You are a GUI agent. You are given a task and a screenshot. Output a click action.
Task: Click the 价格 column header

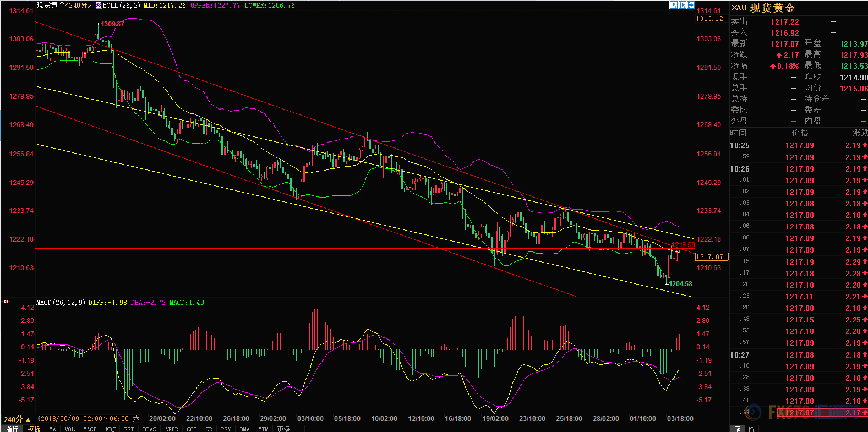tap(800, 133)
